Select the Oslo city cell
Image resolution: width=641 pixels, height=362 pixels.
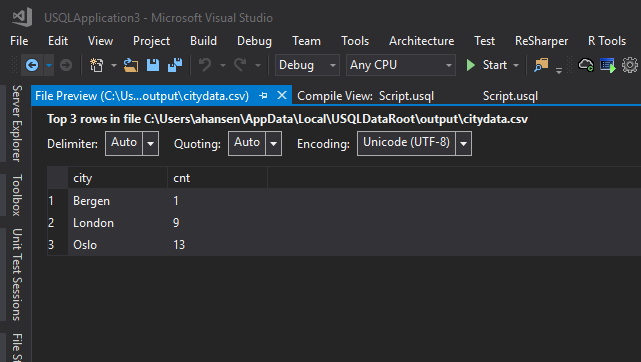(x=118, y=245)
